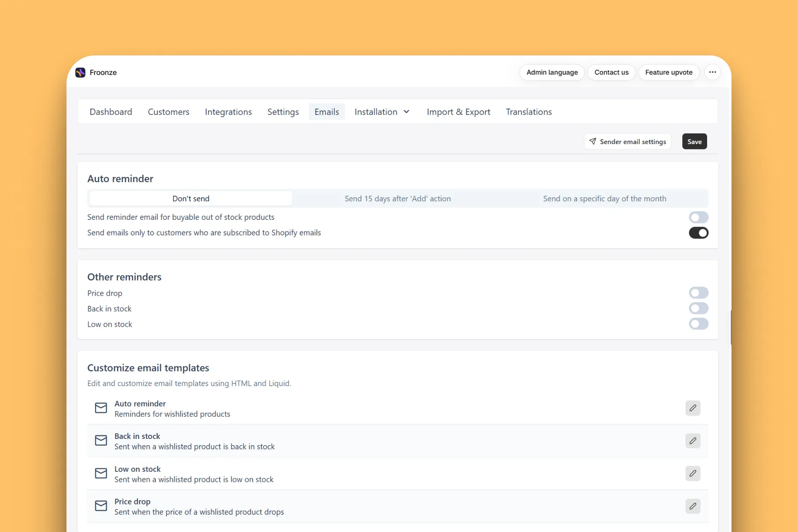This screenshot has height=532, width=798.
Task: Go to the Dashboard tab
Action: point(111,112)
